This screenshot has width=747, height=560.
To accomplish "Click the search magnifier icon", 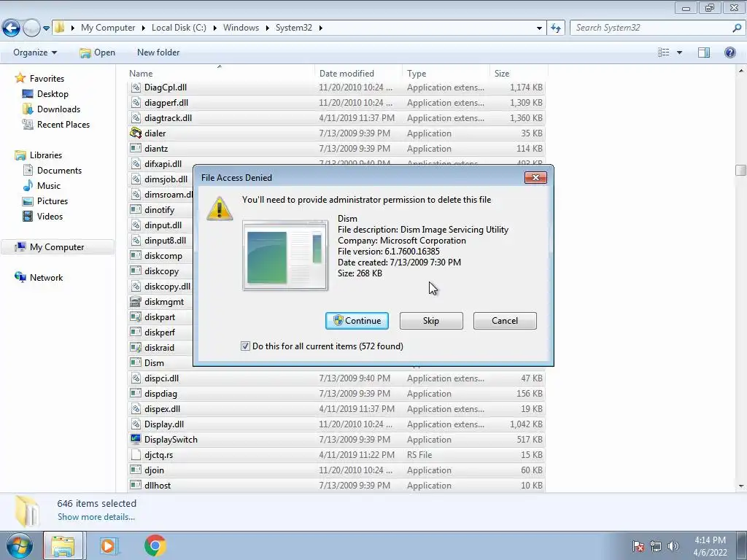I will [737, 28].
